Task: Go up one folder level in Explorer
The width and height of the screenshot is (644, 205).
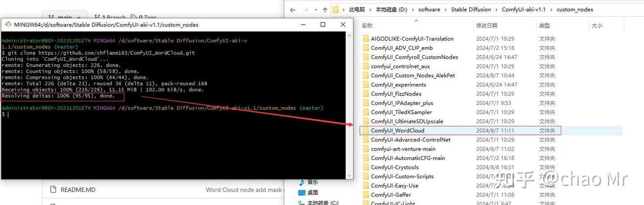Action: click(x=325, y=9)
